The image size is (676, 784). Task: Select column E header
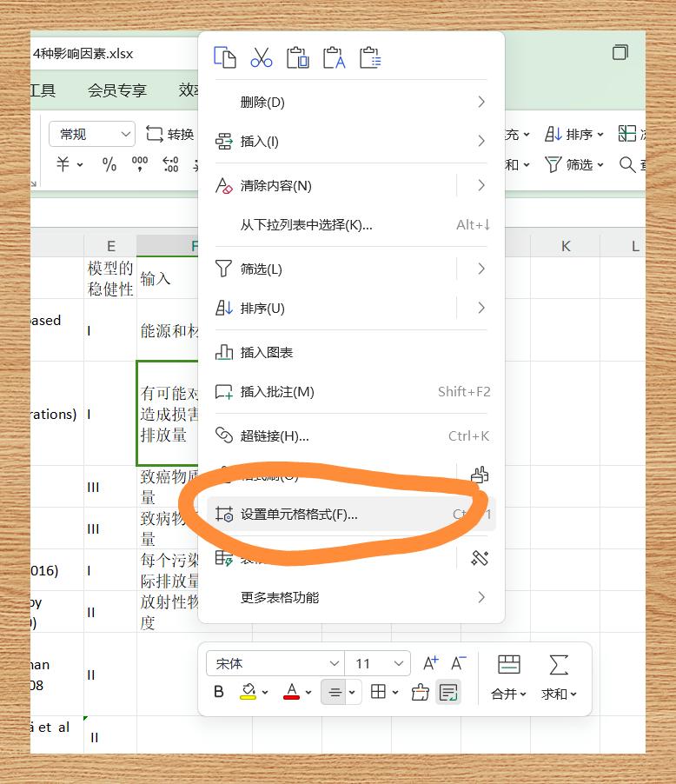click(110, 245)
